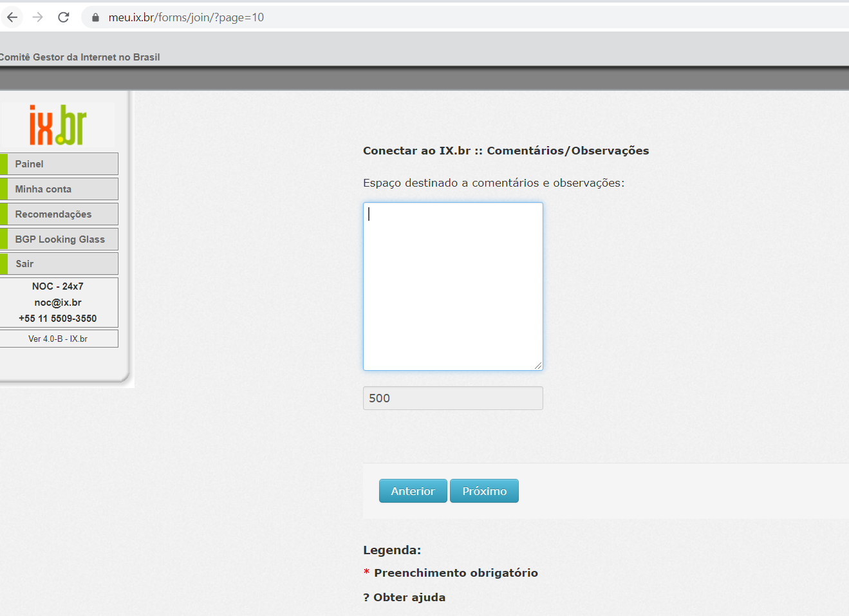Image resolution: width=849 pixels, height=616 pixels.
Task: Click the padlock site security icon
Action: [95, 17]
